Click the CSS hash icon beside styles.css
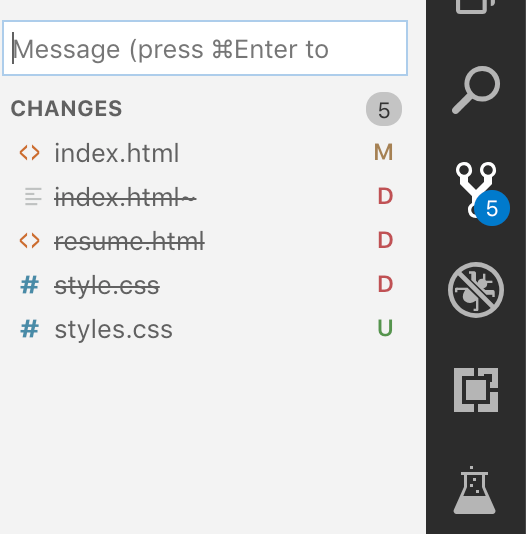Image resolution: width=526 pixels, height=534 pixels. point(30,329)
